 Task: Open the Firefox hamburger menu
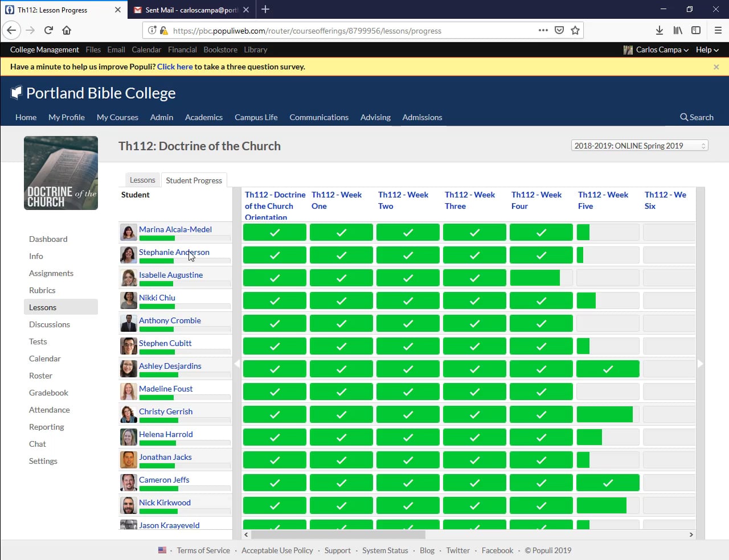[718, 30]
